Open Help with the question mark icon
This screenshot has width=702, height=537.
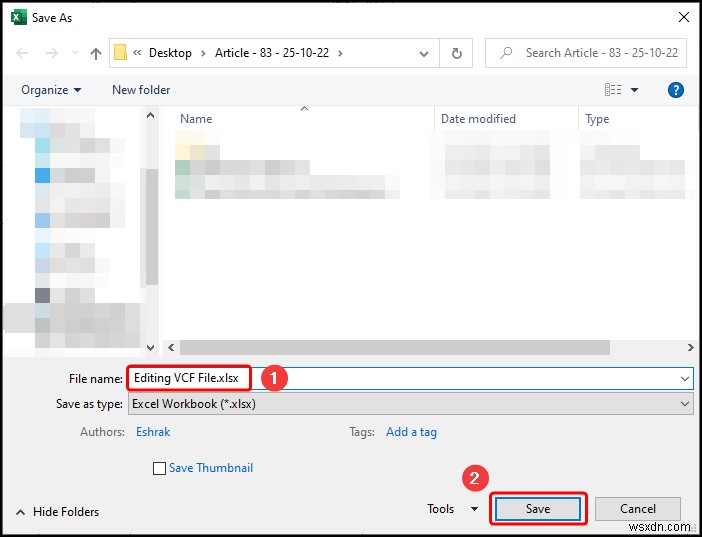[x=675, y=90]
